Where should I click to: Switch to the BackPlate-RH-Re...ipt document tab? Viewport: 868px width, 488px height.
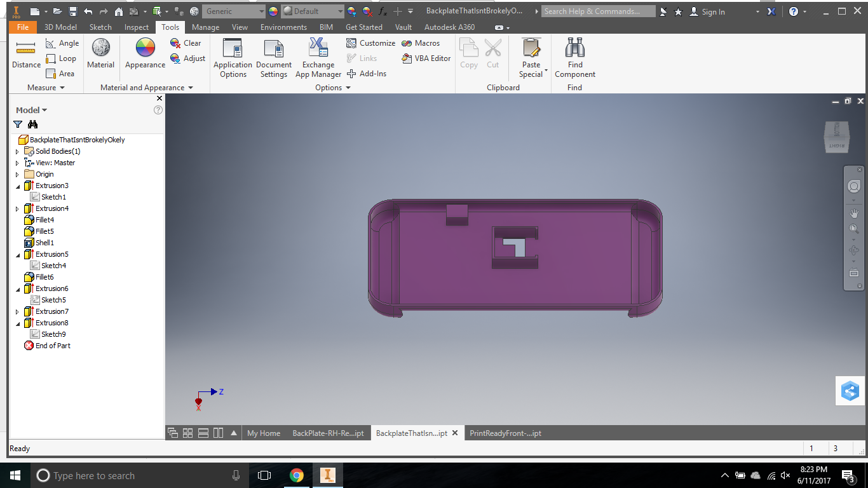[328, 433]
